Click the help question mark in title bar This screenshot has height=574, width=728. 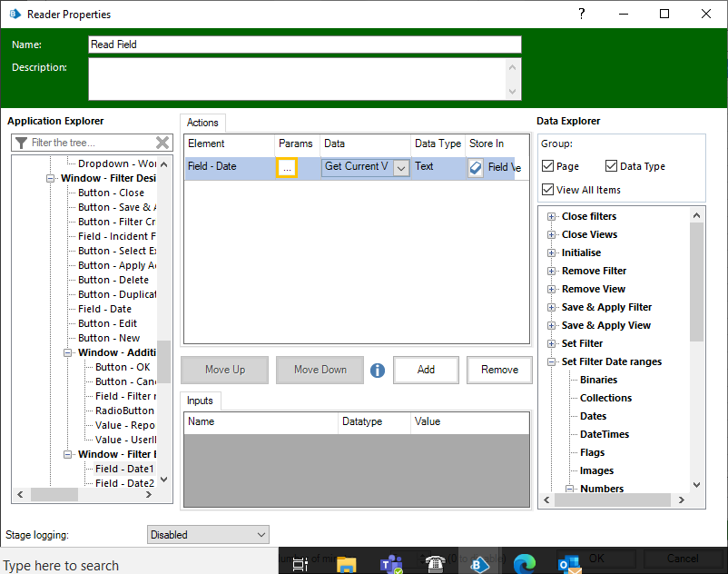582,14
